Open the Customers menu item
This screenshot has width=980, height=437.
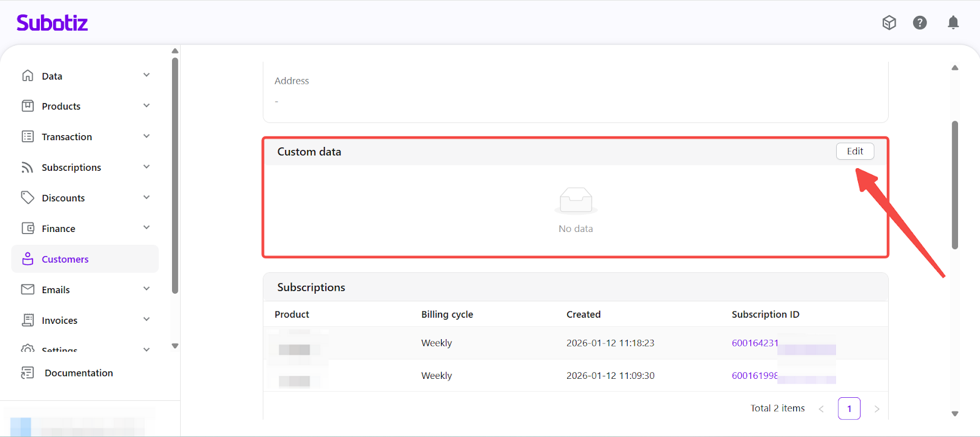pyautogui.click(x=65, y=259)
